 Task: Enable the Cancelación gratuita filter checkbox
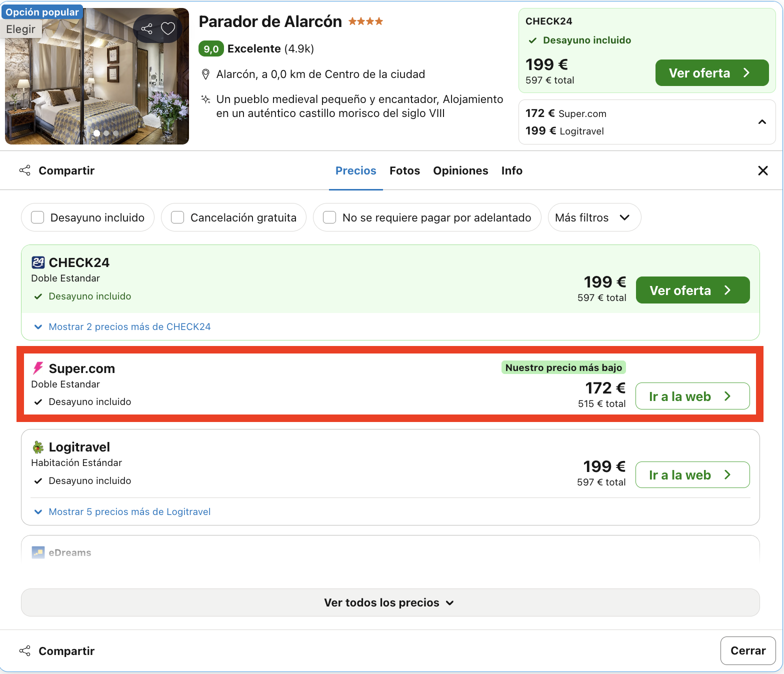(x=177, y=217)
